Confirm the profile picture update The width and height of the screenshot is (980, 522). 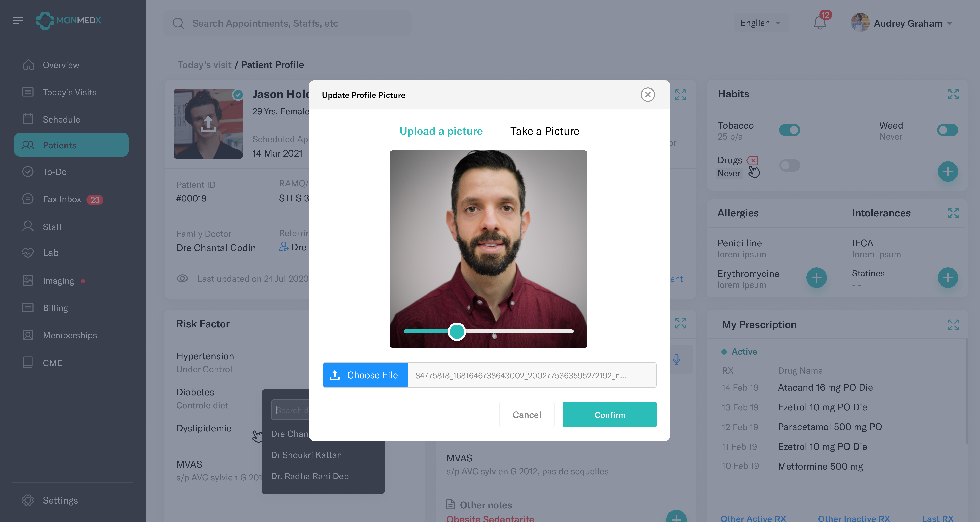click(609, 415)
